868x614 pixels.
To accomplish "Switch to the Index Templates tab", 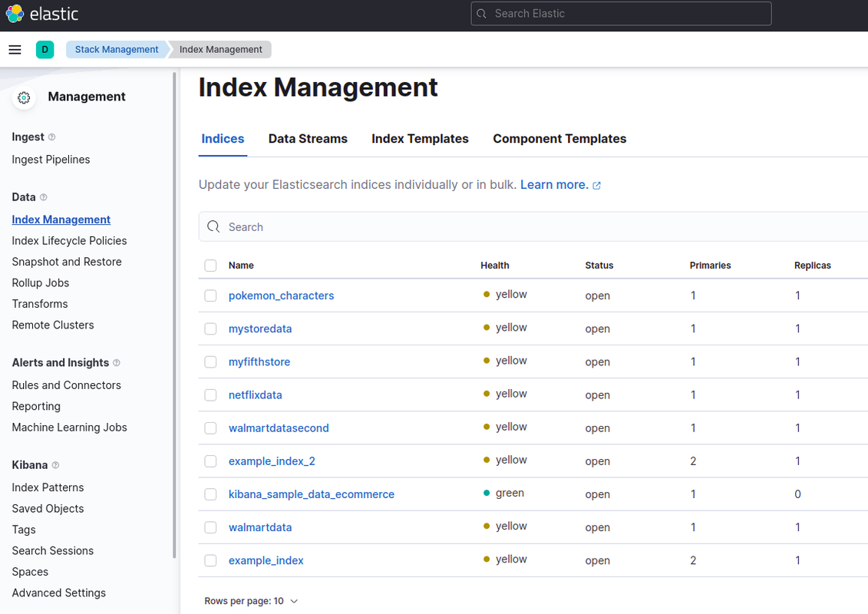I will pos(420,139).
